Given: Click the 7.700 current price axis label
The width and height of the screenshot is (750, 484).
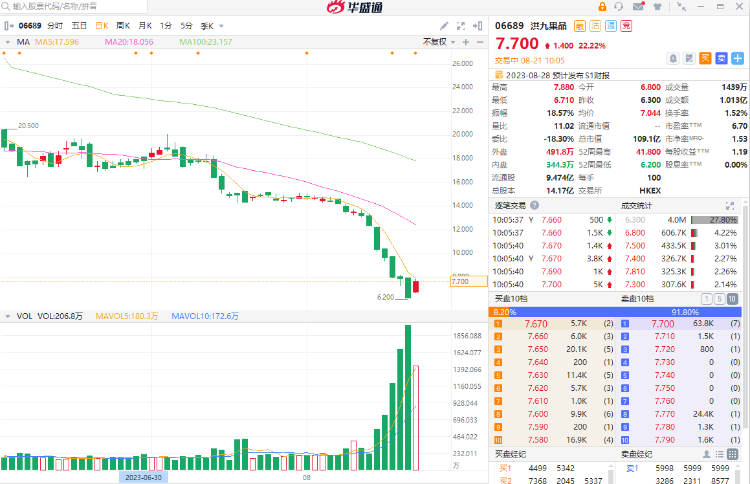Looking at the screenshot, I should tap(469, 281).
